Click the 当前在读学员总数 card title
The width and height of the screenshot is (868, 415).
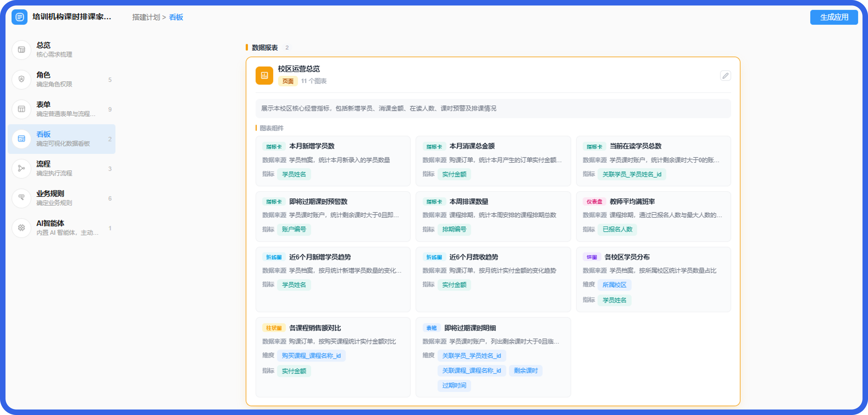[x=635, y=146]
